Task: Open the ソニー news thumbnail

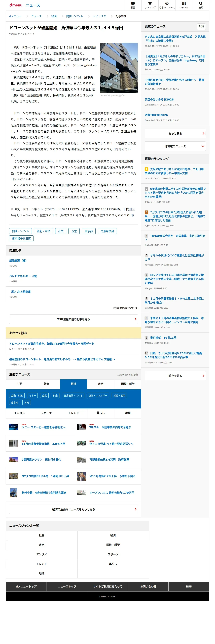Action: click(14, 426)
